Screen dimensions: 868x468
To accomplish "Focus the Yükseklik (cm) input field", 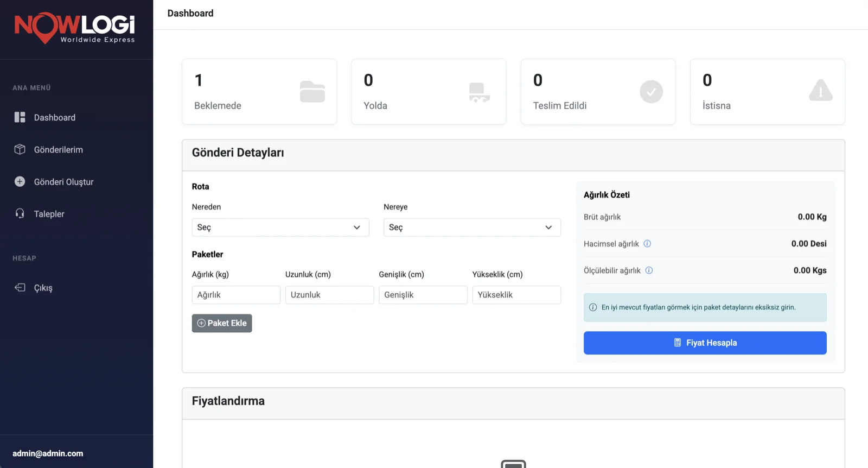I will tap(516, 295).
